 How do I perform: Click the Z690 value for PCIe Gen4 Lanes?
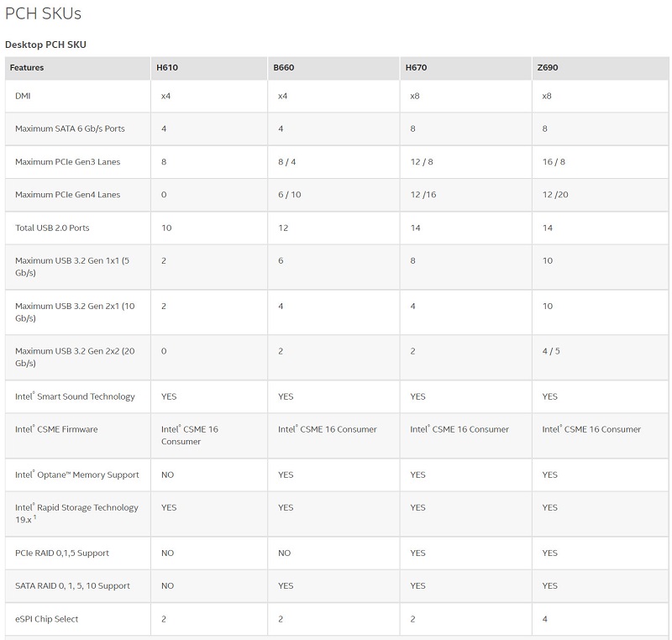pyautogui.click(x=554, y=194)
